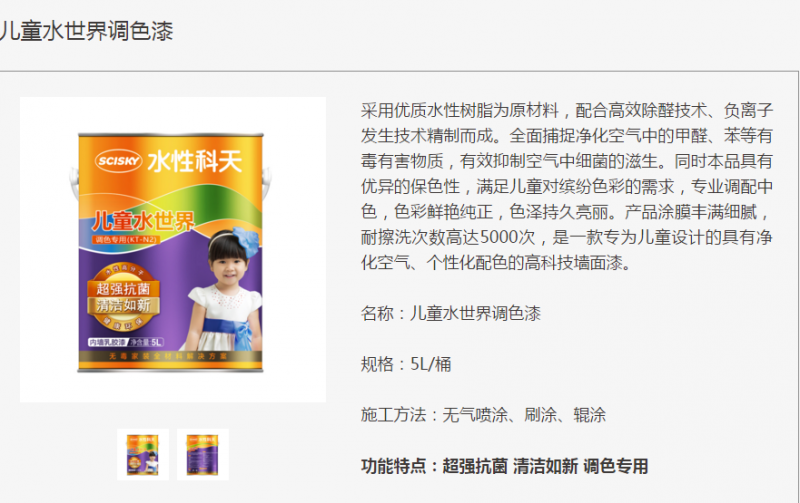Select the second back-view thumbnail
This screenshot has width=800, height=503.
point(203,455)
